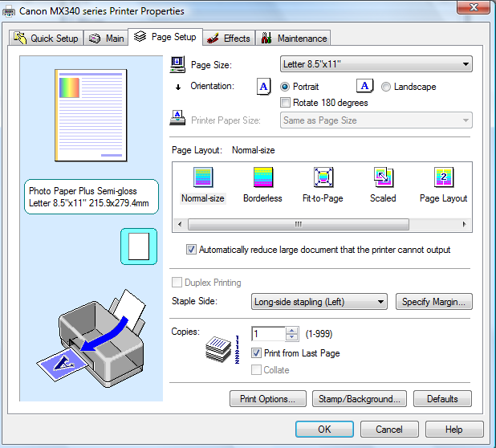This screenshot has height=448, width=496.
Task: Confirm with the OK button
Action: coord(324,430)
